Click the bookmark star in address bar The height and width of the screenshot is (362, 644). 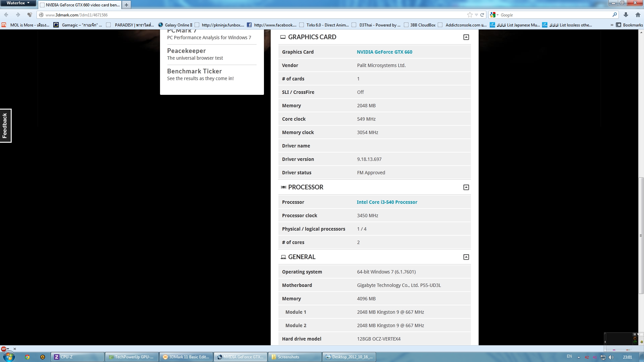pos(470,15)
